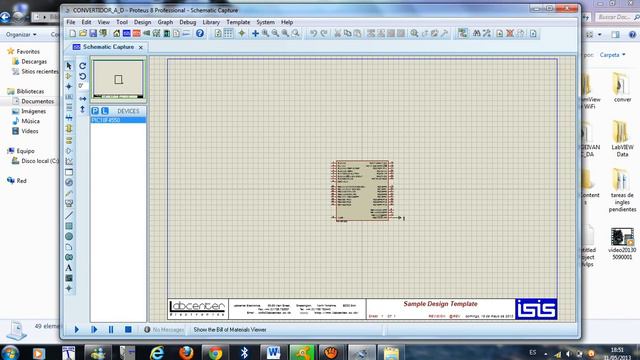Image resolution: width=640 pixels, height=360 pixels.
Task: Click the Firefox taskbar icon
Action: pyautogui.click(x=186, y=352)
